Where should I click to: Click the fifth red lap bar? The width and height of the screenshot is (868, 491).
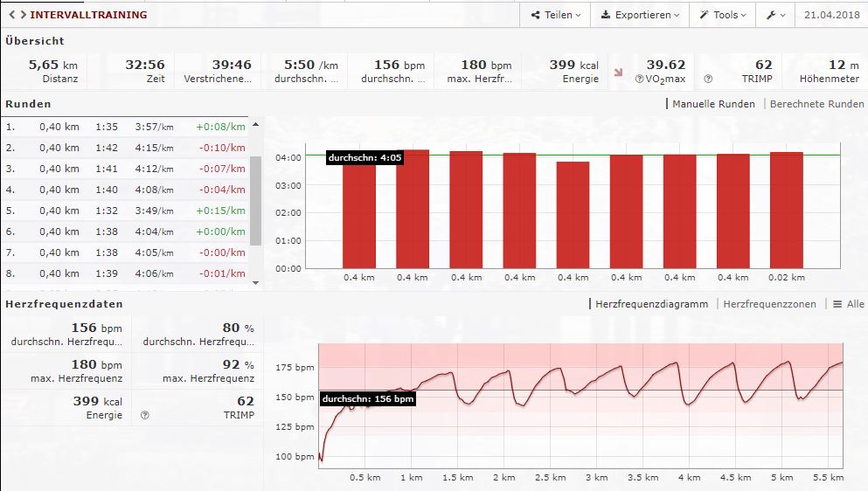[x=573, y=215]
